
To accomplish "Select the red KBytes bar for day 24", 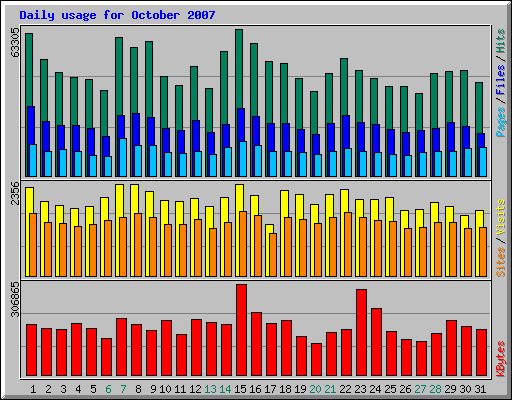I will [x=376, y=342].
